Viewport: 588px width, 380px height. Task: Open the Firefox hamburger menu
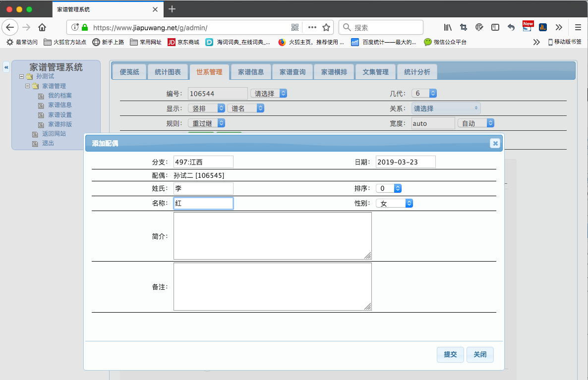pos(578,27)
